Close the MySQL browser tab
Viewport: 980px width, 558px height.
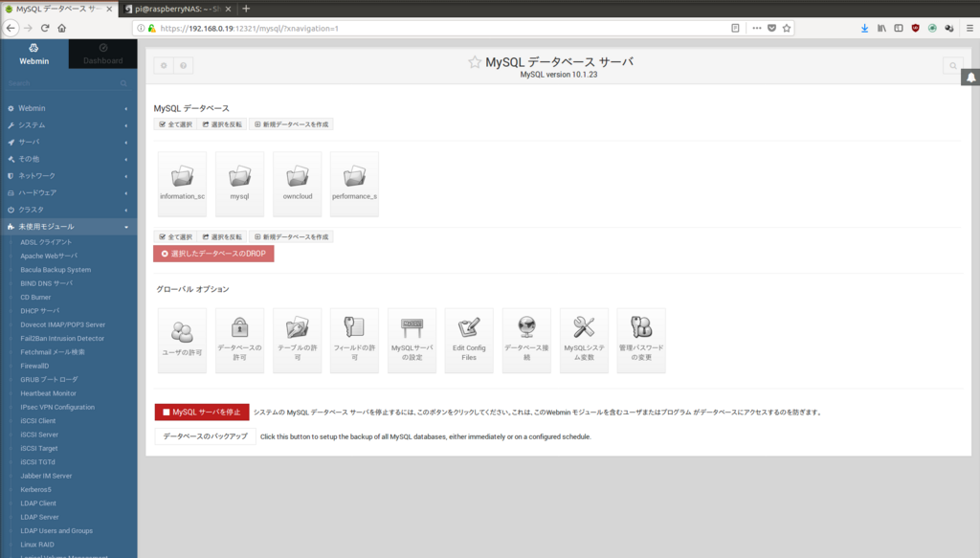pyautogui.click(x=109, y=9)
